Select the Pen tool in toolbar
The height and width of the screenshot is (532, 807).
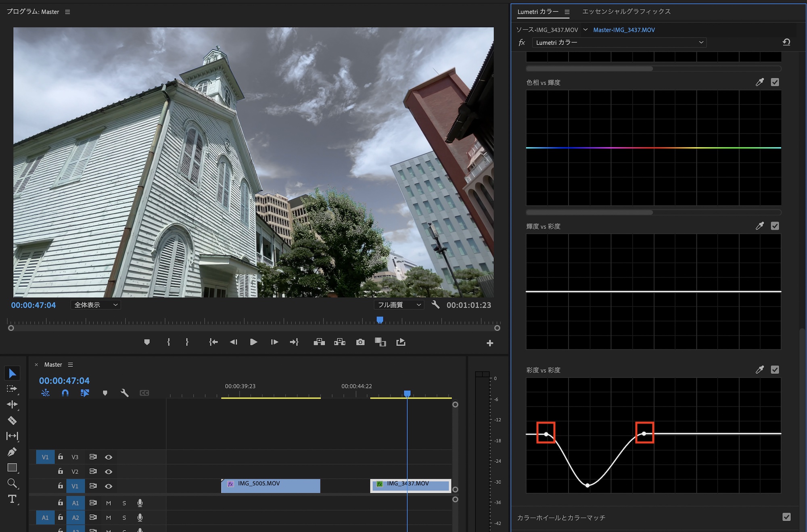point(12,452)
